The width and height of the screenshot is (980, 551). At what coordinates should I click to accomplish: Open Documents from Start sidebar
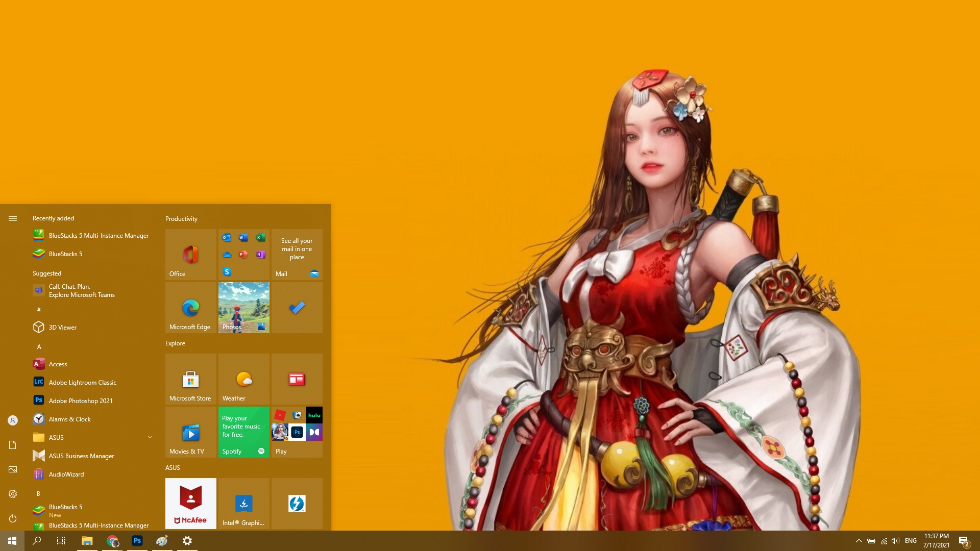coord(13,445)
